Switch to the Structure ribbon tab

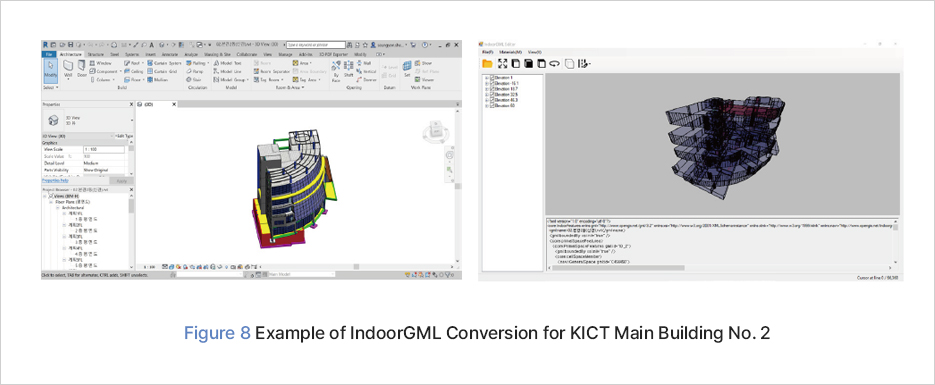coord(95,54)
